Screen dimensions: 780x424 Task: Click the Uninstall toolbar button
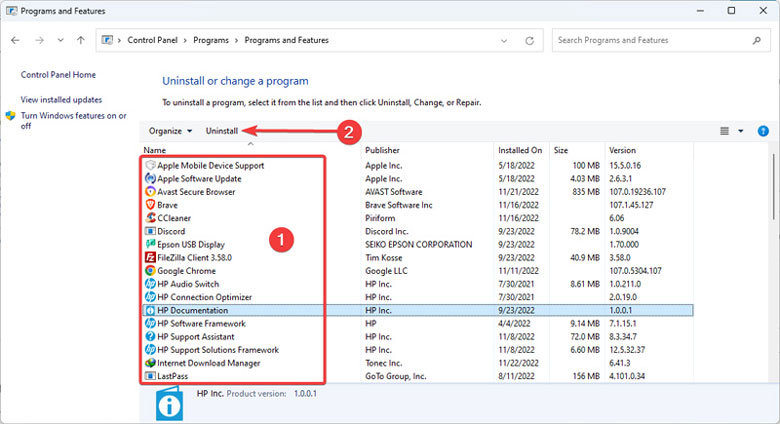221,131
